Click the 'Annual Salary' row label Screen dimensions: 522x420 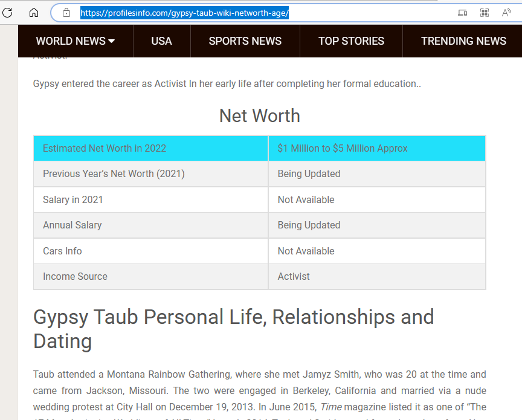click(x=72, y=225)
